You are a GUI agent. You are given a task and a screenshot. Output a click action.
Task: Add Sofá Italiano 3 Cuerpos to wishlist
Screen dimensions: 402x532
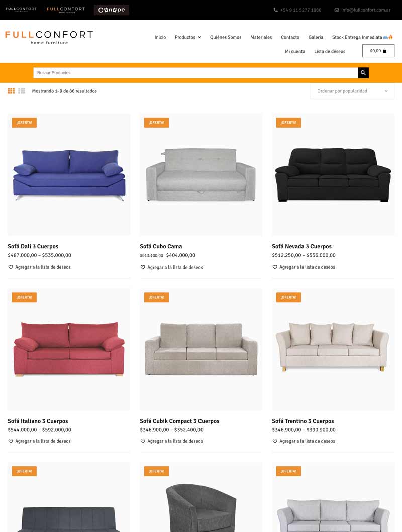tap(39, 441)
